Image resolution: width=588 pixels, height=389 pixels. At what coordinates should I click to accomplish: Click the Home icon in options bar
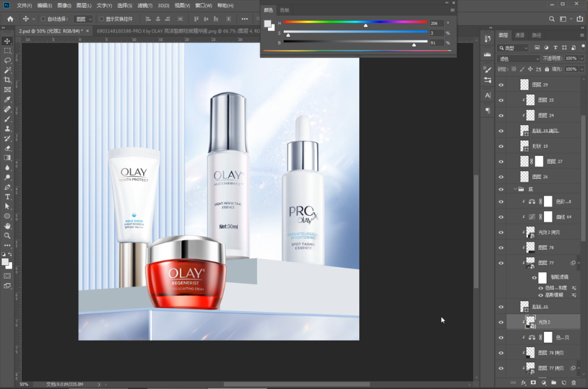[x=10, y=19]
